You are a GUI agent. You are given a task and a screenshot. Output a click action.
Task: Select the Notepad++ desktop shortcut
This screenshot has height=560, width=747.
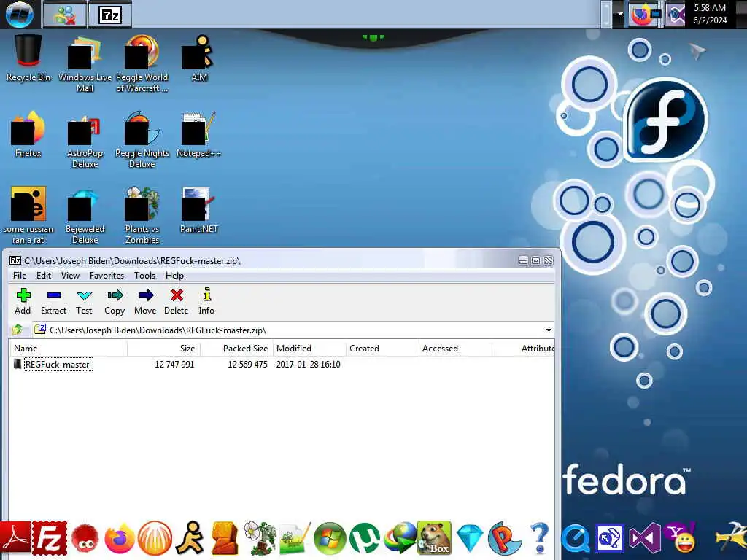(x=198, y=134)
